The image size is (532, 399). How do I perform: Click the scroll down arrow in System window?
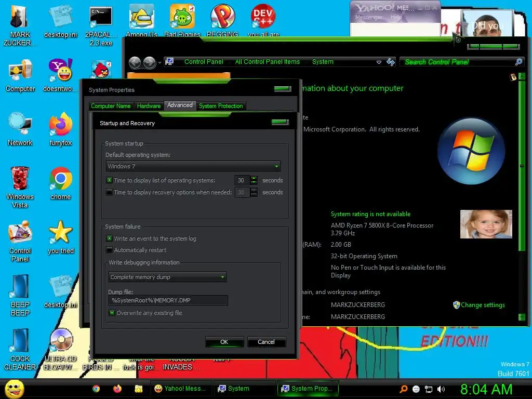(x=522, y=317)
